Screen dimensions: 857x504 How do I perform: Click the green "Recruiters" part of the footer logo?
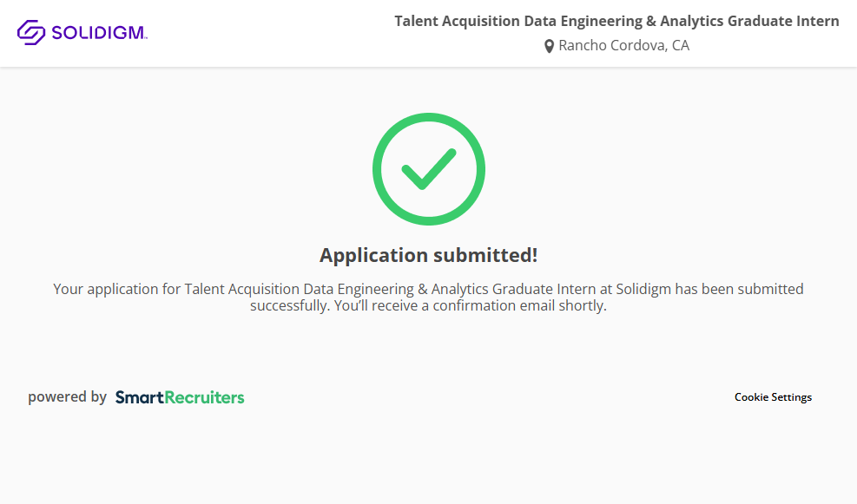[x=204, y=397]
